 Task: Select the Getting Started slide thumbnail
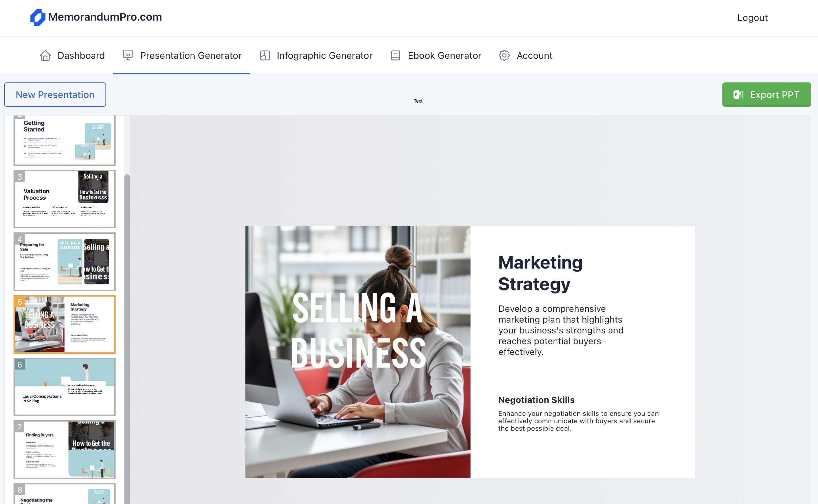pos(65,140)
